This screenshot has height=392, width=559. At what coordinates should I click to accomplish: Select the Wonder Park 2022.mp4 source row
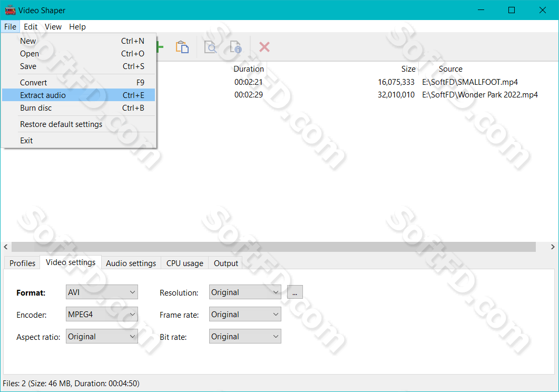coord(480,95)
